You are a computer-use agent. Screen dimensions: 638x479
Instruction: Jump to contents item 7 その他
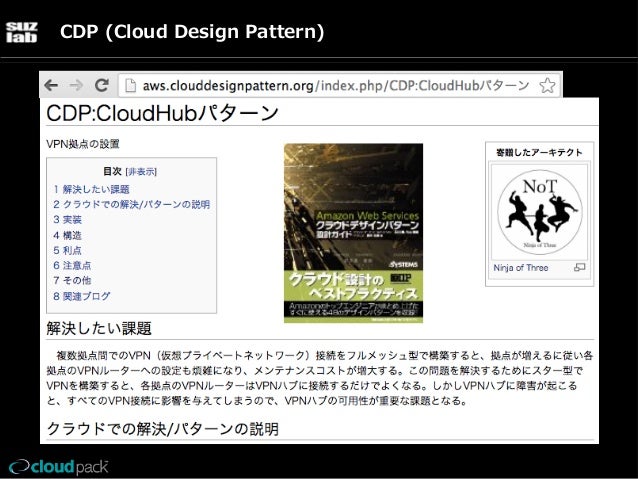click(72, 280)
